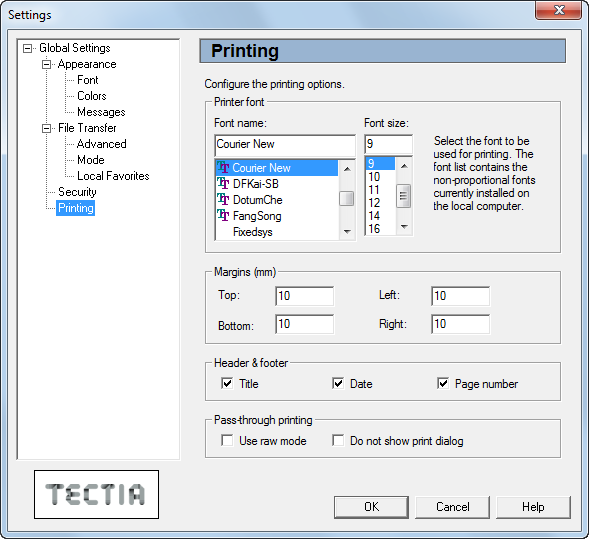The height and width of the screenshot is (539, 589).
Task: Click the TrueType icon beside Courier New
Action: coord(223,168)
